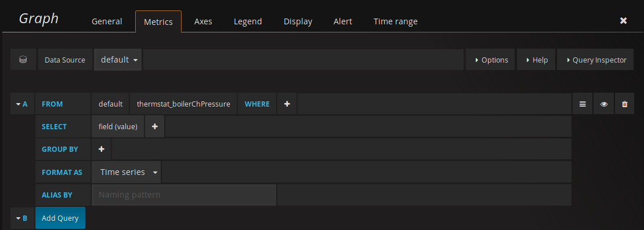Click the Add Query button
The height and width of the screenshot is (230, 644).
[60, 218]
